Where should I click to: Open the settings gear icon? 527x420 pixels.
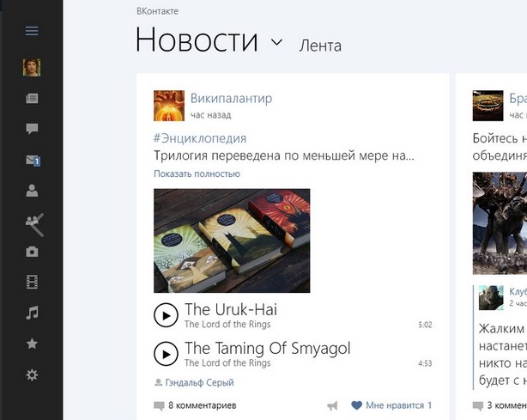32,374
